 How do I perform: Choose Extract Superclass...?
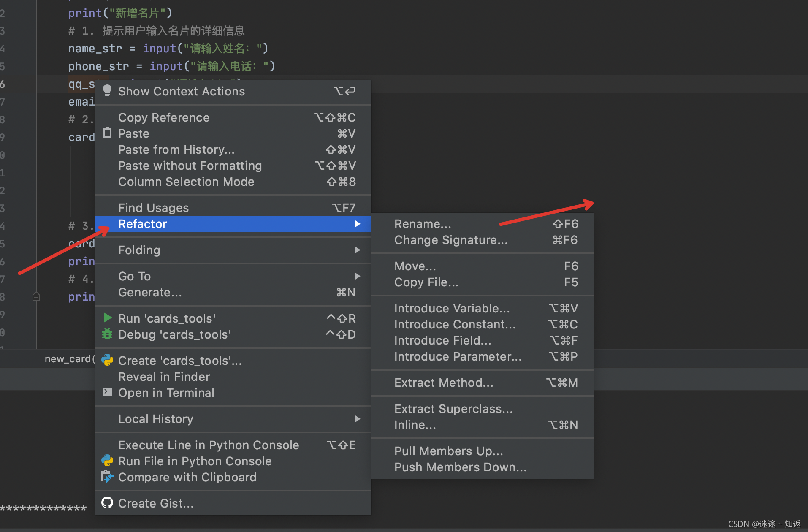tap(483, 409)
